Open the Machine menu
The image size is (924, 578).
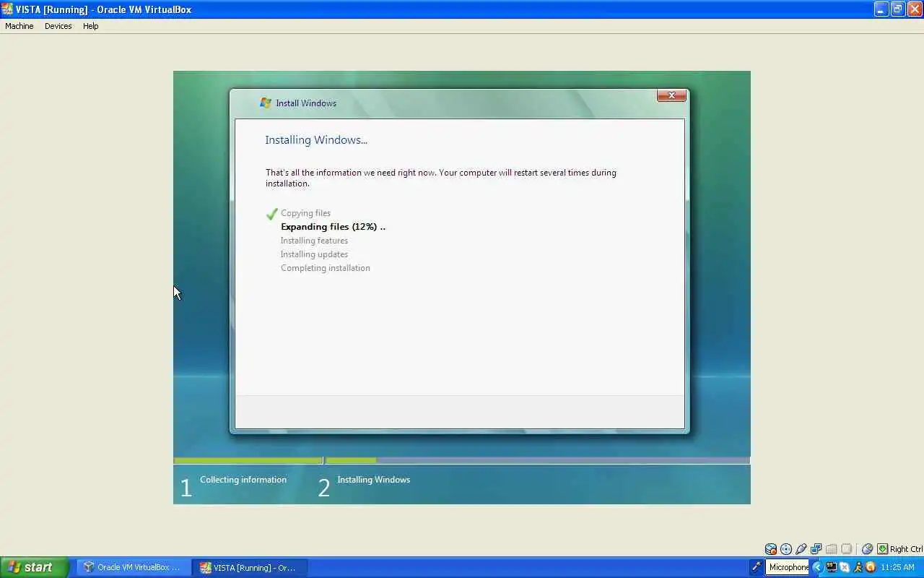[19, 26]
